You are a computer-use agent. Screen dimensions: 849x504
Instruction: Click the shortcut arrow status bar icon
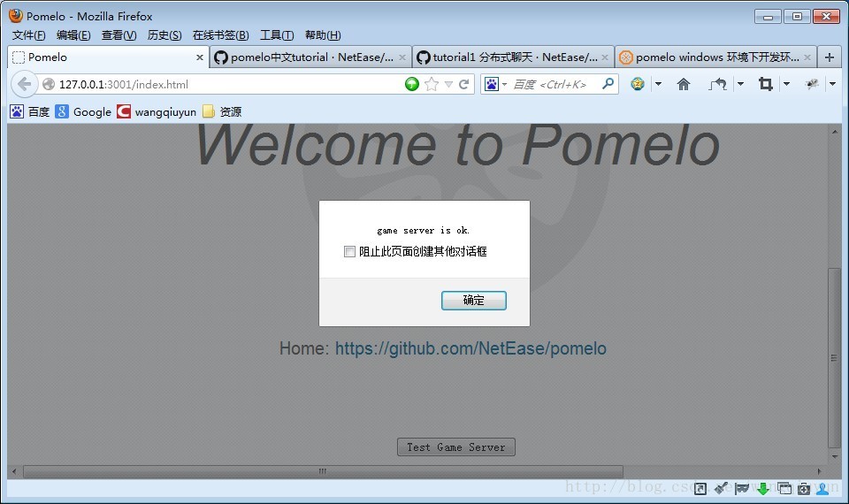click(x=700, y=489)
